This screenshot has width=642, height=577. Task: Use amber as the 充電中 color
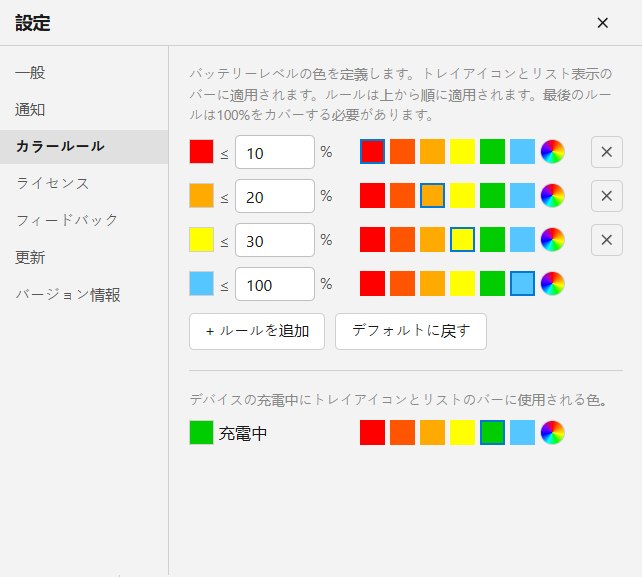tap(432, 432)
